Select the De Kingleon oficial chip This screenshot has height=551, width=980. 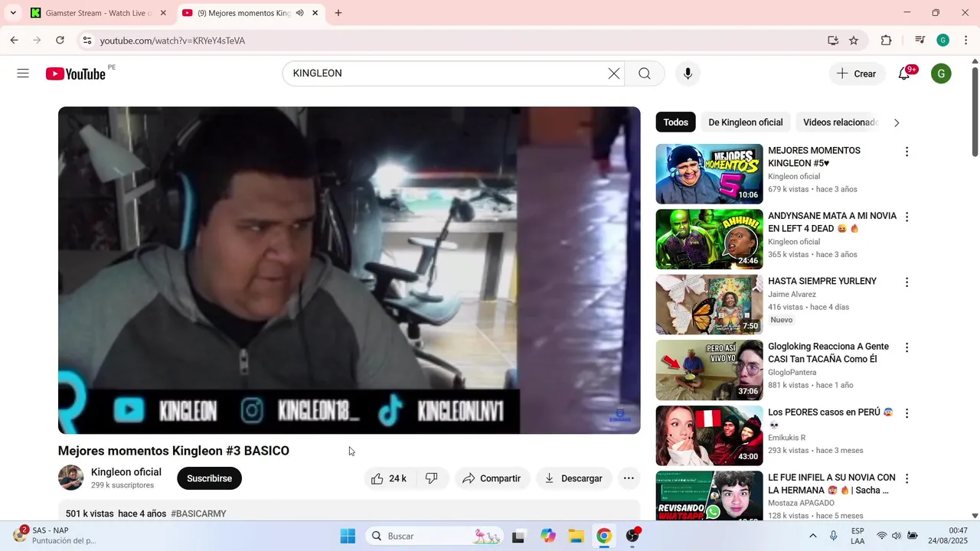(746, 122)
